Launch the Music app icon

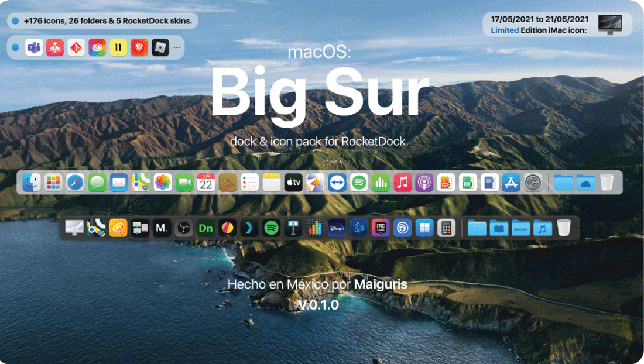(x=403, y=183)
